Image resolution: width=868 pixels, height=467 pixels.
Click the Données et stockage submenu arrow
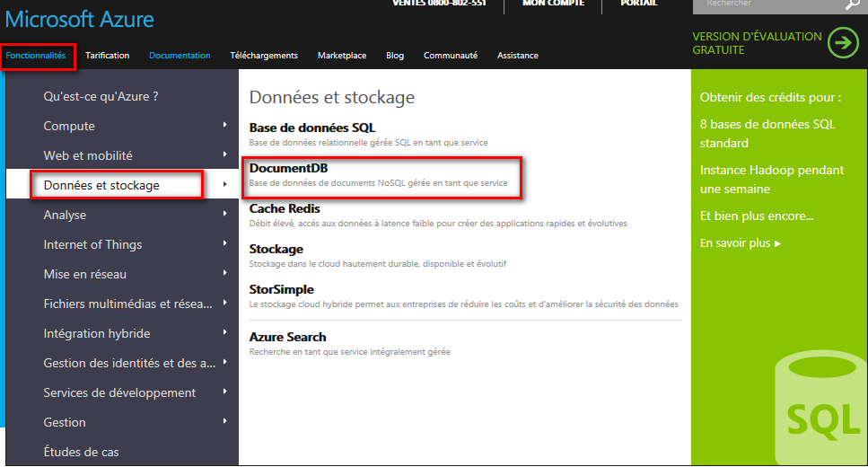(224, 184)
